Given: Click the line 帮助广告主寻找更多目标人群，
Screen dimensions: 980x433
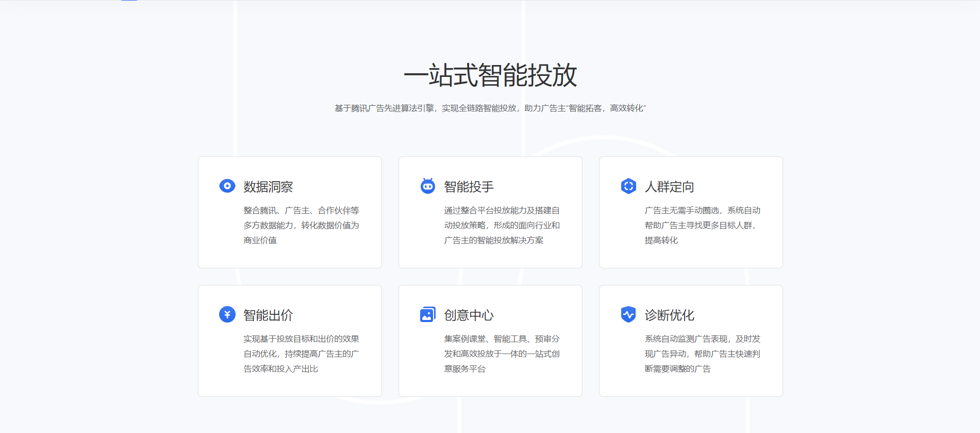Looking at the screenshot, I should (x=700, y=226).
